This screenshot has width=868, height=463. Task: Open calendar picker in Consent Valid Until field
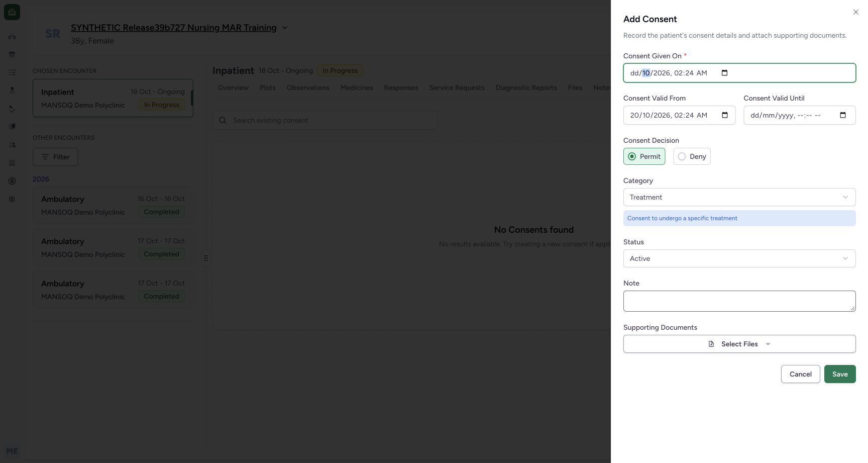coord(843,115)
